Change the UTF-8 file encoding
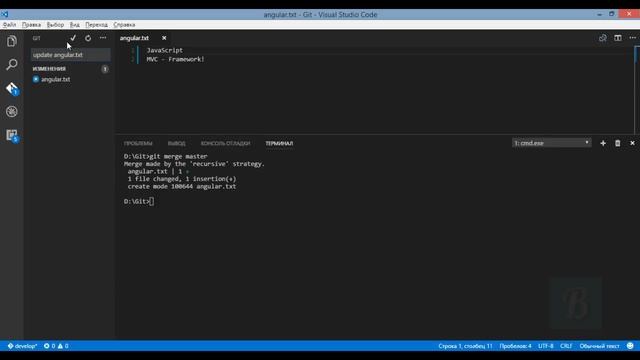The width and height of the screenshot is (640, 360). coord(546,346)
